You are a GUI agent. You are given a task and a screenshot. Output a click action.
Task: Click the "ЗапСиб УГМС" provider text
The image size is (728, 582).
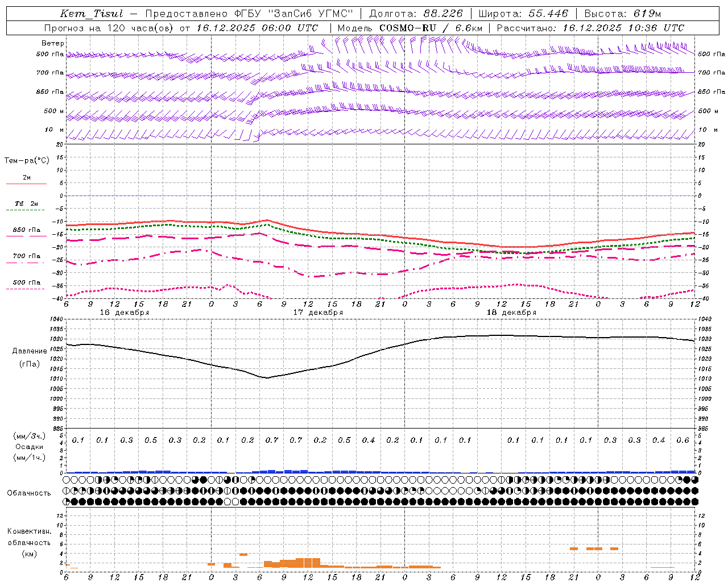pyautogui.click(x=311, y=14)
